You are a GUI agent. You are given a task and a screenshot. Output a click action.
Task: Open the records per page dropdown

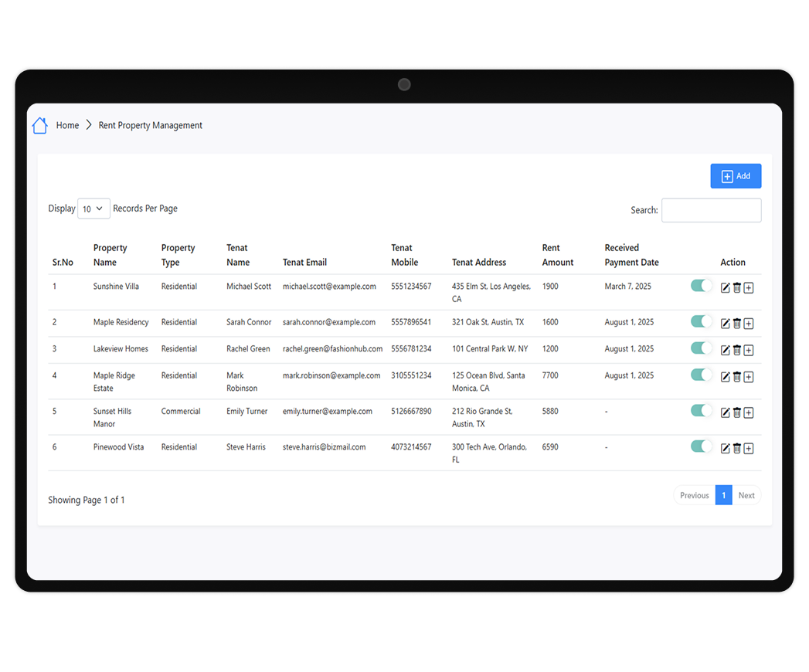click(93, 209)
